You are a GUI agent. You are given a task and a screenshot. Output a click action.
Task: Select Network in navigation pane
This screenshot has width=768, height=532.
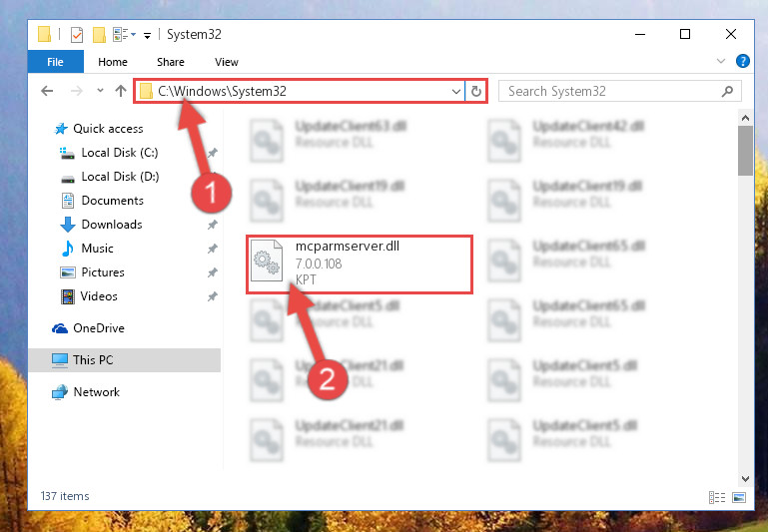96,392
